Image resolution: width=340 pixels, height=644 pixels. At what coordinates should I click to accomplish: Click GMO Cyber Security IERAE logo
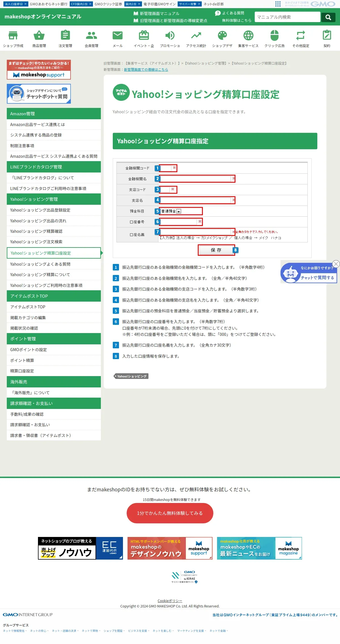[184, 577]
